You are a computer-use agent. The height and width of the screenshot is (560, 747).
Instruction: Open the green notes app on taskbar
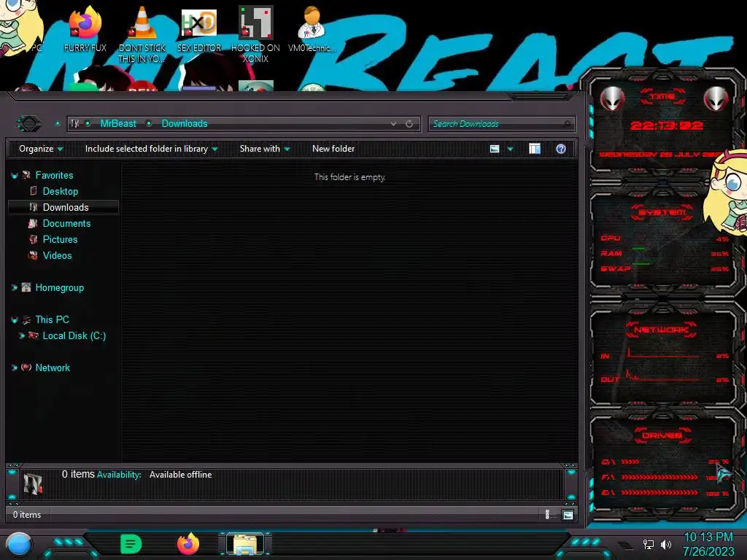[131, 544]
